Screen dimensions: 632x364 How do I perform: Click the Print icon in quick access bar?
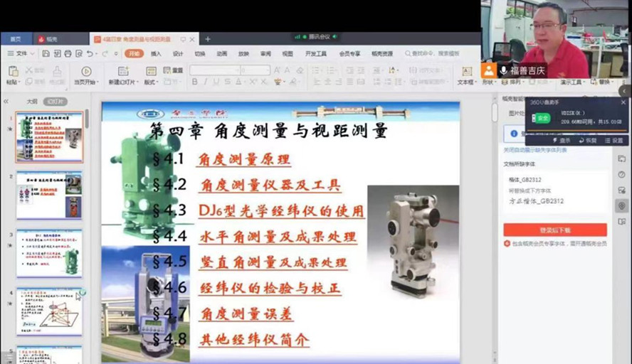click(67, 53)
